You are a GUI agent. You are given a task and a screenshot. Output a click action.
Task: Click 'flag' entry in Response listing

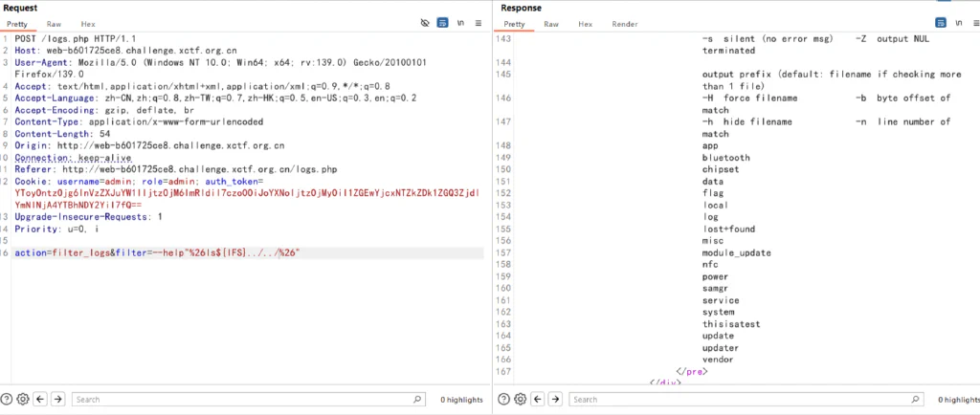pyautogui.click(x=713, y=193)
